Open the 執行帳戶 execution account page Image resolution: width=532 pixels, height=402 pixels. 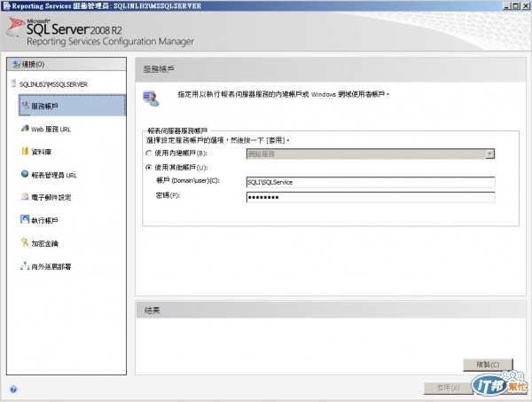pos(44,220)
